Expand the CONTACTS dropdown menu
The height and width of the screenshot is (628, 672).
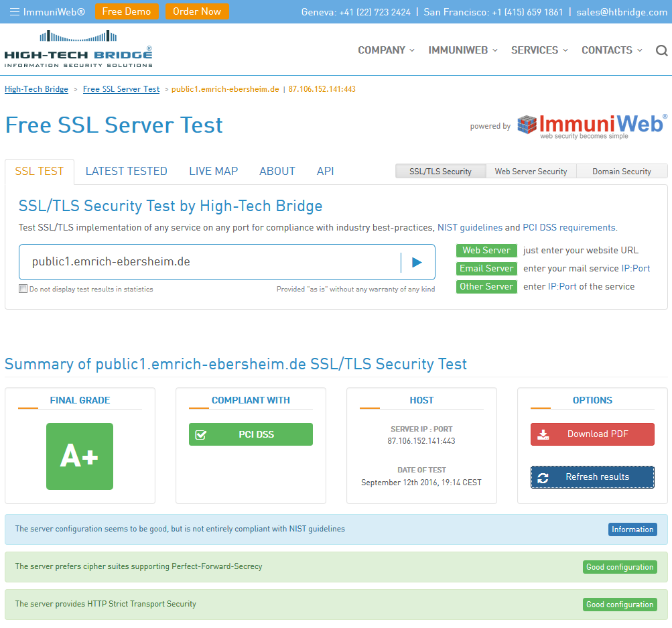[612, 50]
